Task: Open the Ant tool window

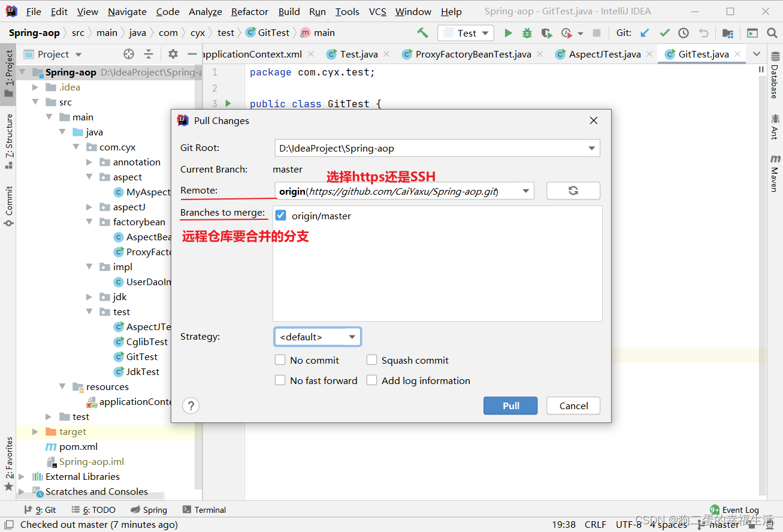Action: click(775, 126)
